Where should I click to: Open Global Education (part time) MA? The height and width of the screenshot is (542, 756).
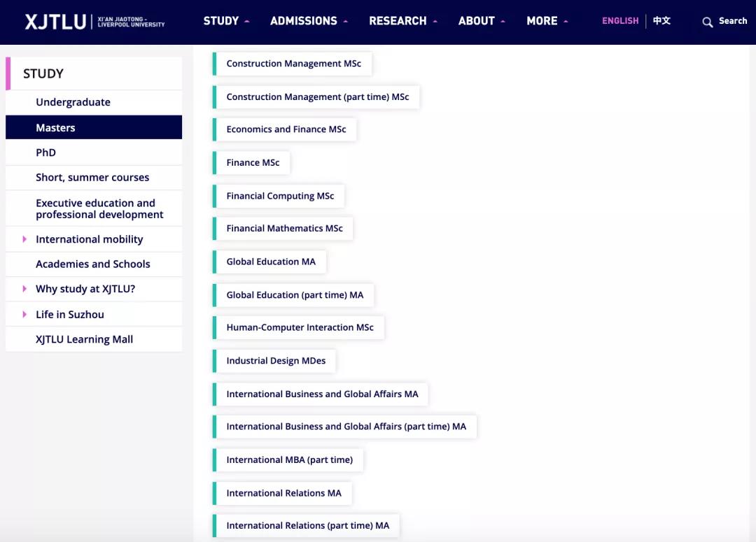click(293, 295)
